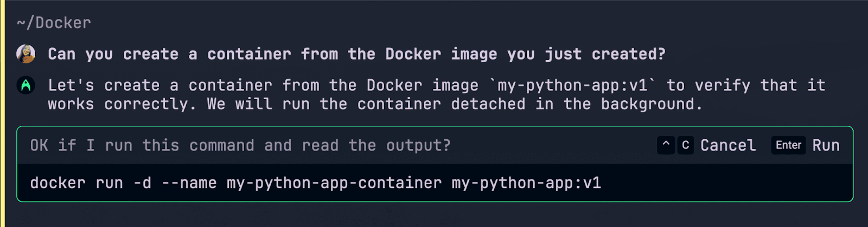This screenshot has width=868, height=227.
Task: Click the "OK if I run this command" prompt
Action: click(240, 145)
